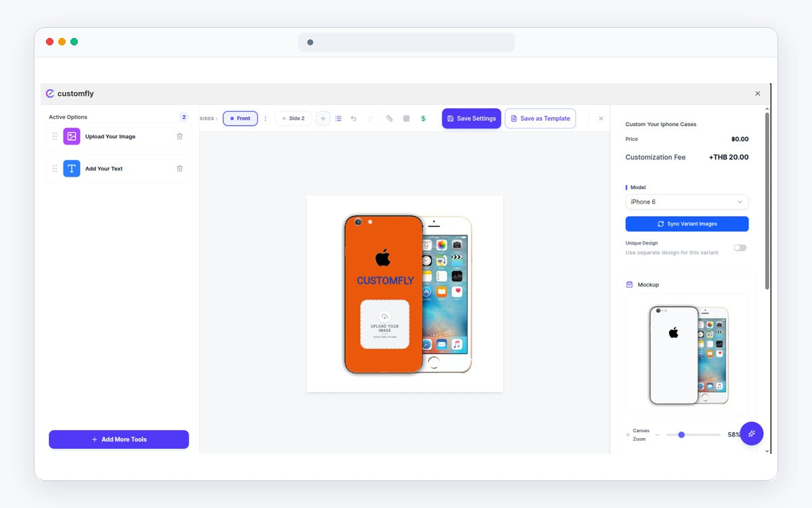Image resolution: width=812 pixels, height=508 pixels.
Task: Click the customfly logo icon
Action: coord(50,93)
